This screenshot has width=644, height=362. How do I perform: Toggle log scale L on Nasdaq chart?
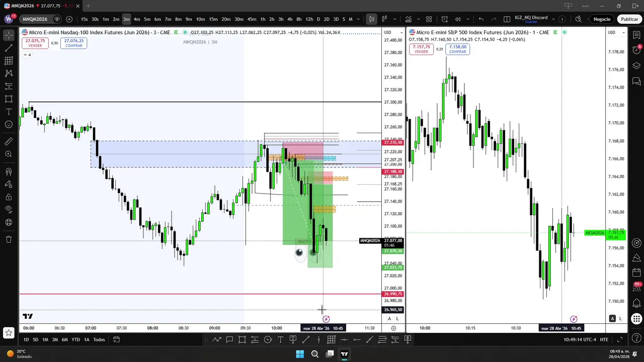pyautogui.click(x=397, y=319)
